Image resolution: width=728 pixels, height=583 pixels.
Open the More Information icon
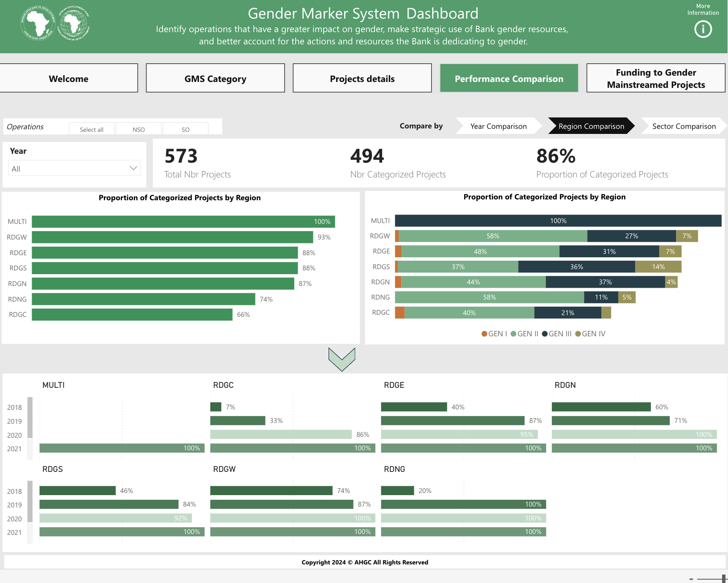tap(703, 29)
